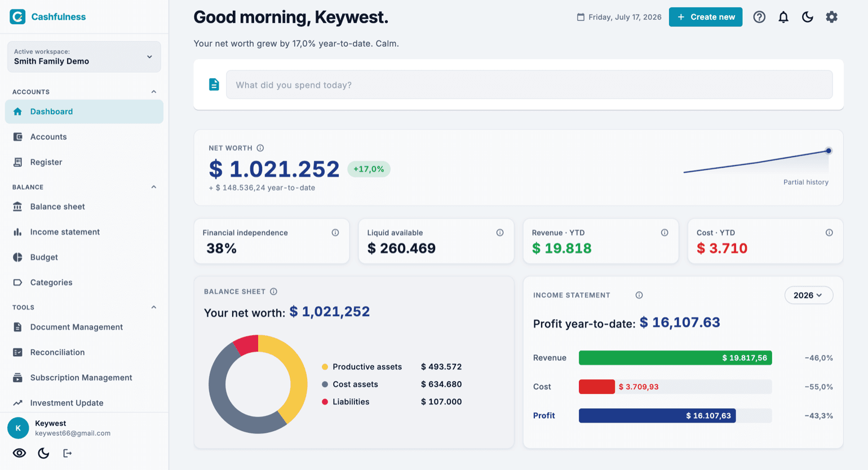Click the net worth sparkline end point

(x=829, y=150)
